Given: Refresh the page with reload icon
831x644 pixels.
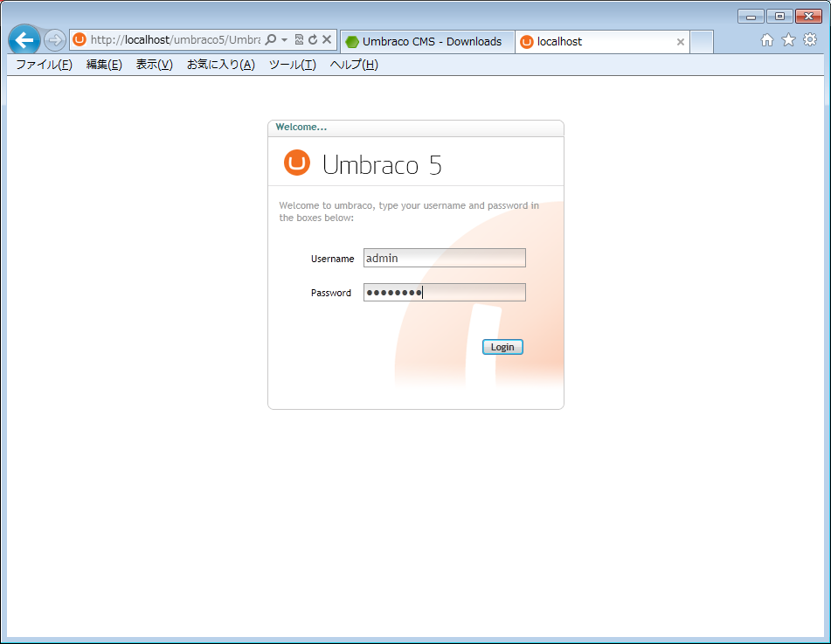Looking at the screenshot, I should [x=313, y=40].
